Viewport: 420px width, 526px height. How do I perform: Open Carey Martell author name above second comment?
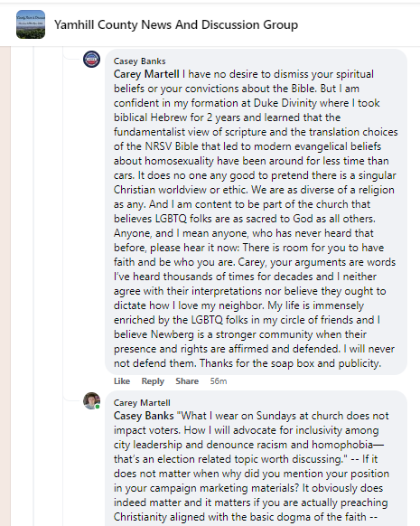click(x=142, y=402)
